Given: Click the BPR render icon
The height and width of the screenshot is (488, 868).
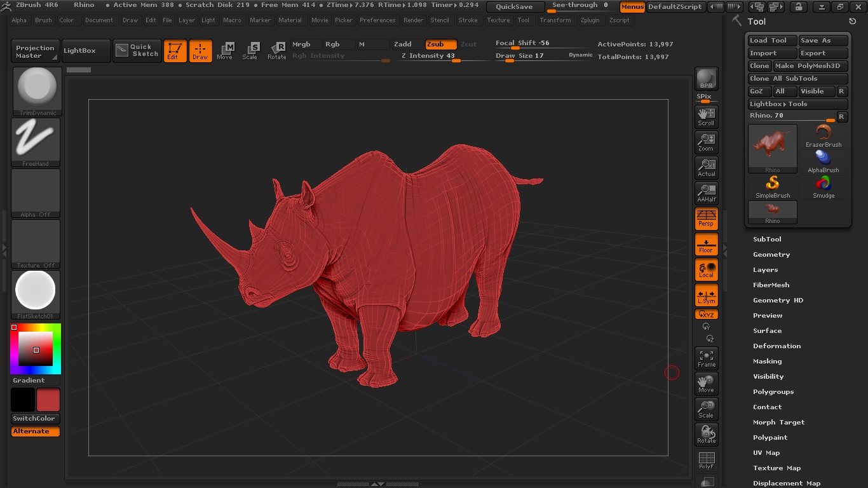Looking at the screenshot, I should (706, 79).
